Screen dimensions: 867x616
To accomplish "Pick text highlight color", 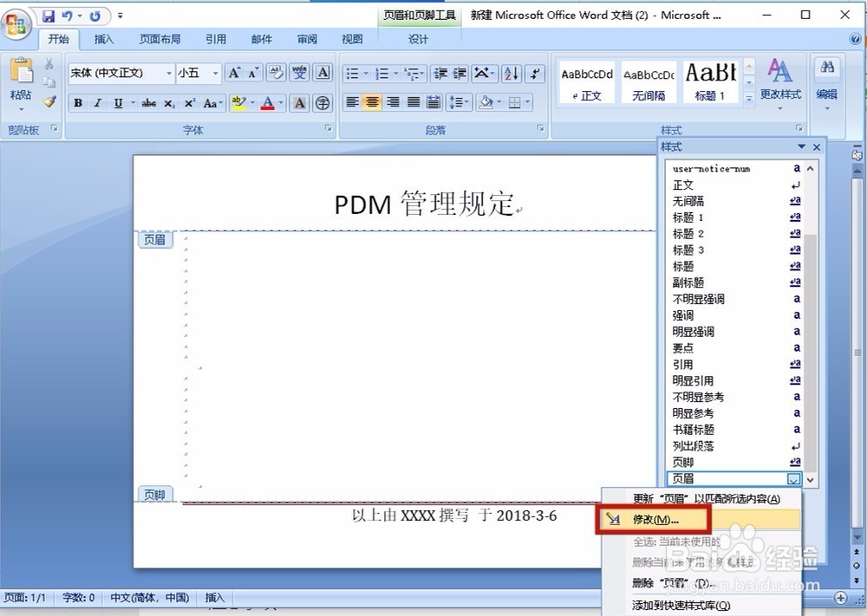I will pos(238,103).
